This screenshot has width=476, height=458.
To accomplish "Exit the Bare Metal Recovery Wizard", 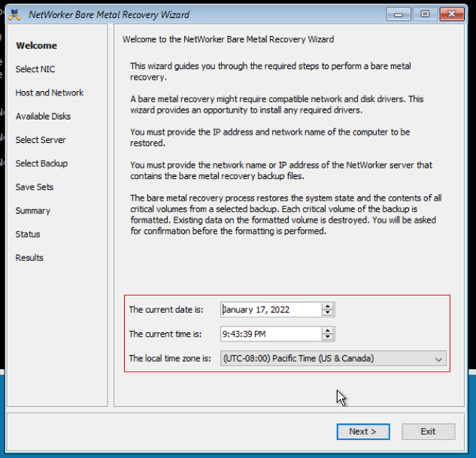I will click(x=428, y=431).
